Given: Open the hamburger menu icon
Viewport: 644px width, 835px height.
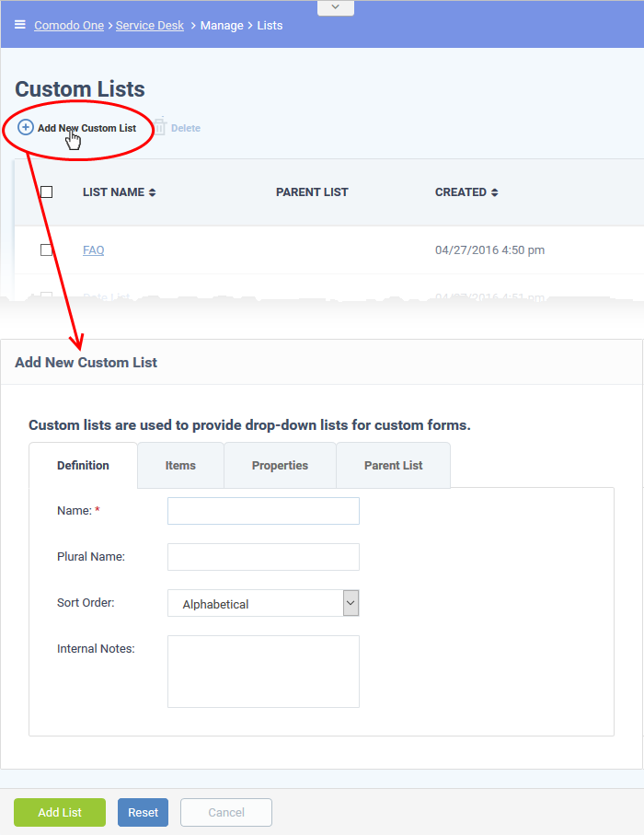Looking at the screenshot, I should pyautogui.click(x=19, y=25).
